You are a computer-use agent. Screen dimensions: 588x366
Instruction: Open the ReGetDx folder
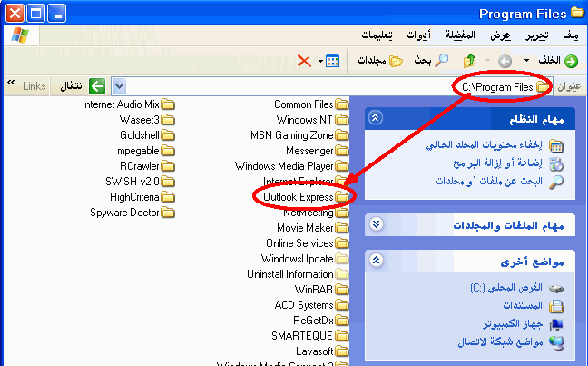click(320, 321)
